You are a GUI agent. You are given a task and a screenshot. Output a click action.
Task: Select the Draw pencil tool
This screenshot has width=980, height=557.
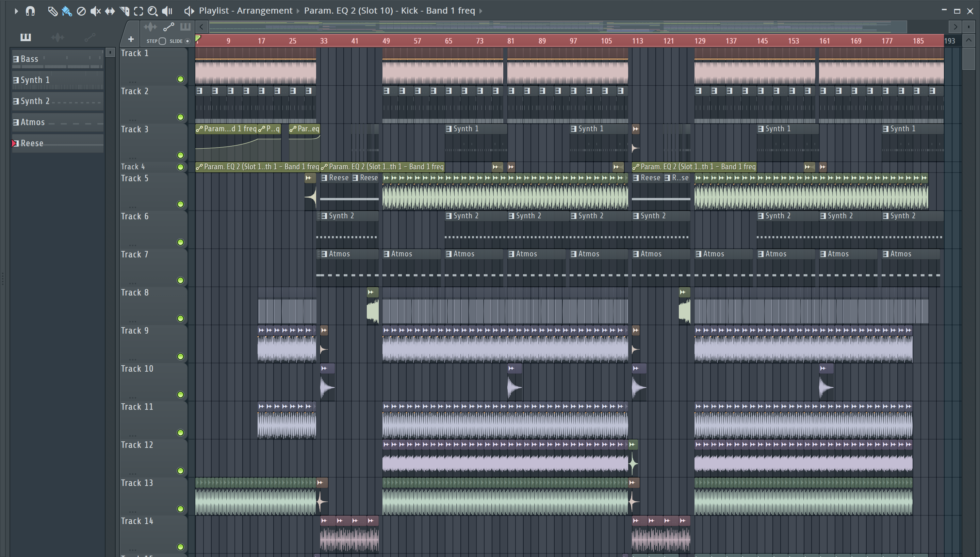point(52,11)
